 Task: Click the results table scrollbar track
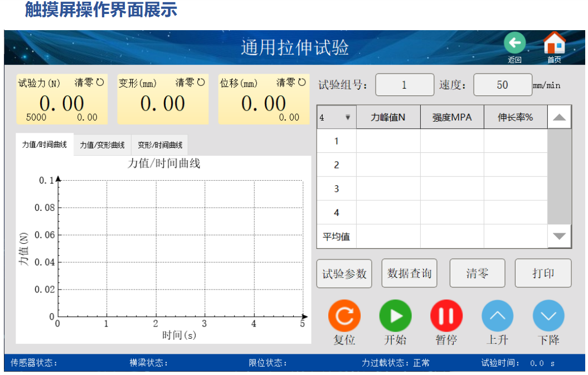coord(559,177)
